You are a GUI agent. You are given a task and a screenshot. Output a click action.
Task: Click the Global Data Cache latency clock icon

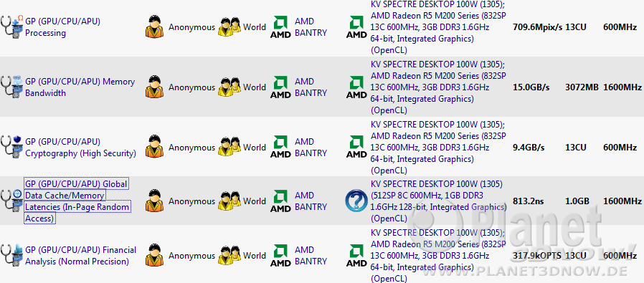point(12,201)
